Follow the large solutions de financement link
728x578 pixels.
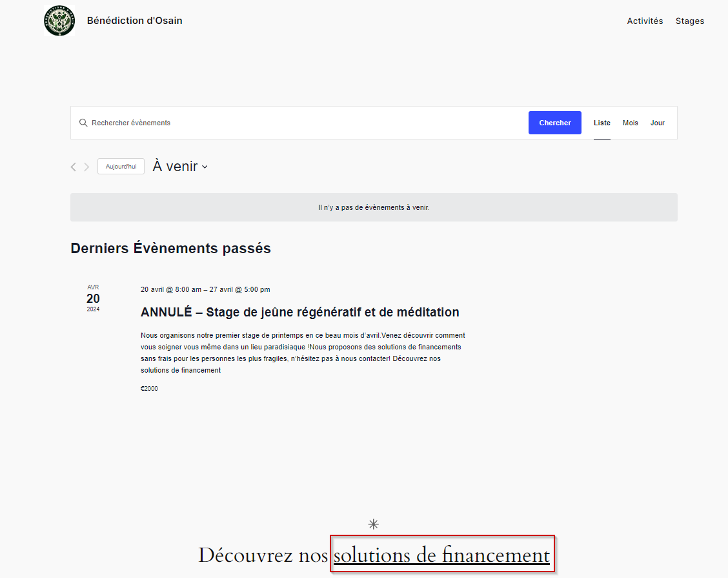coord(441,555)
